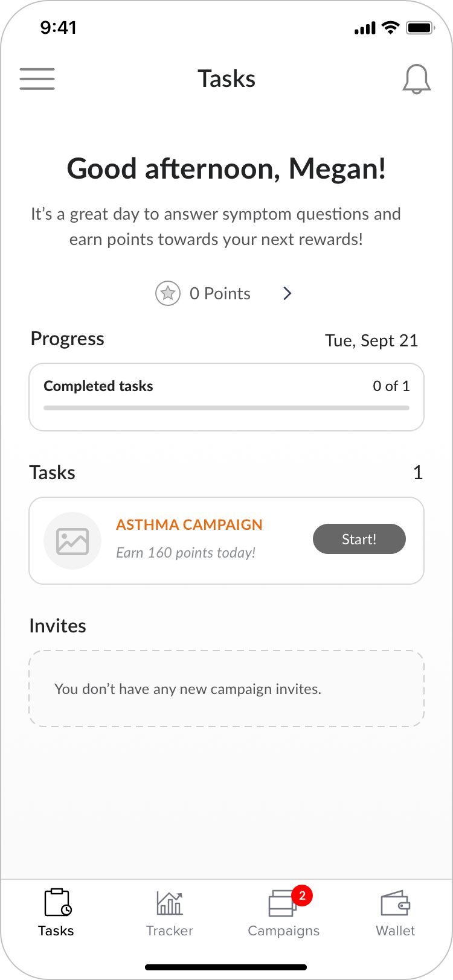Click the star icon next to 0 Points
Image resolution: width=453 pixels, height=980 pixels.
(x=167, y=293)
